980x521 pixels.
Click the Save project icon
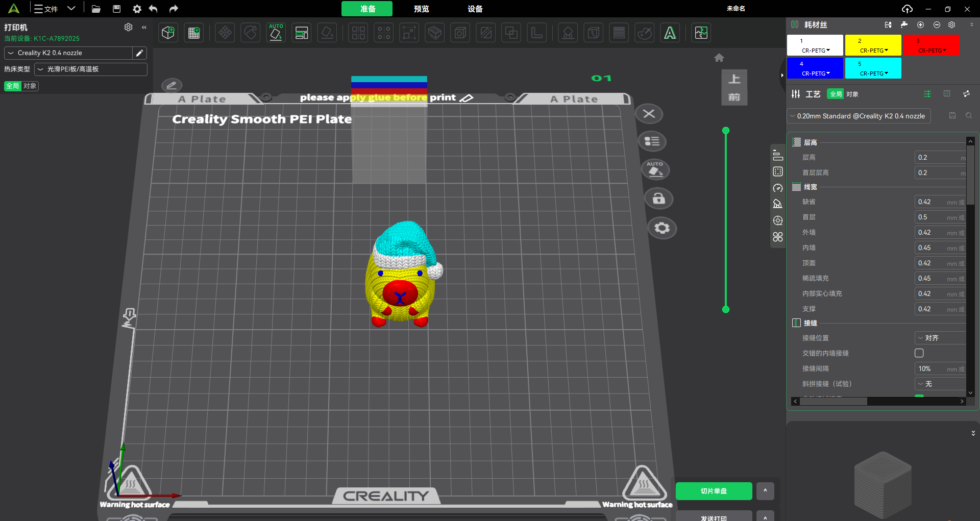(116, 9)
